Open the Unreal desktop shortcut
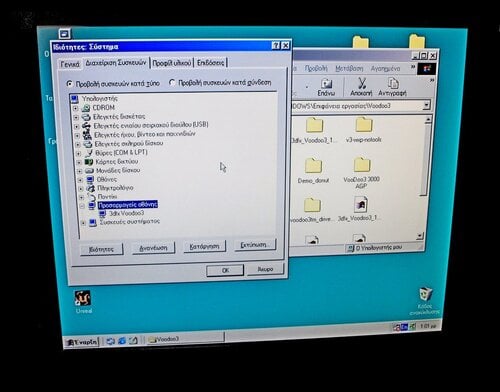Viewport: 500px width, 392px height. click(83, 298)
